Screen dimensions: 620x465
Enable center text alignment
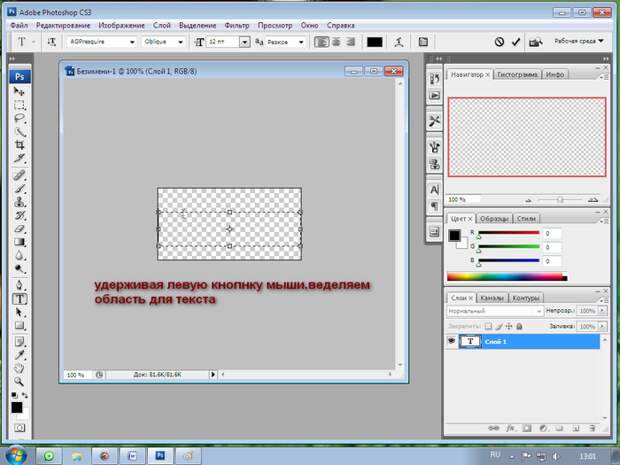[336, 42]
